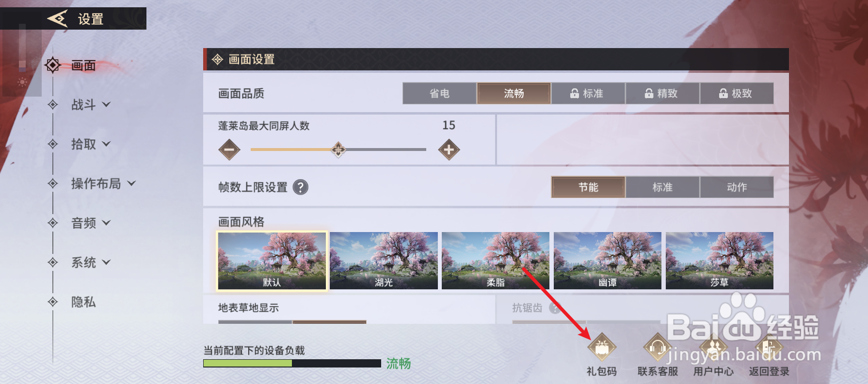Expand the 战斗 settings section

(x=90, y=104)
